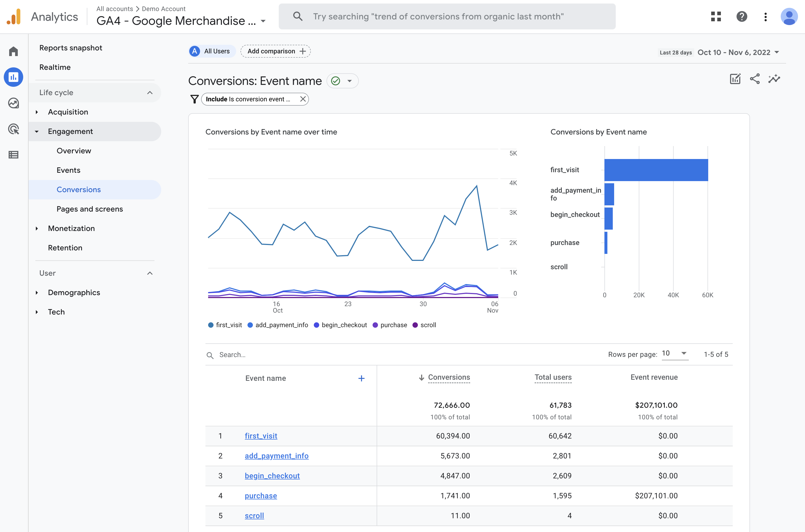
Task: Open the Realtime report
Action: pos(55,67)
